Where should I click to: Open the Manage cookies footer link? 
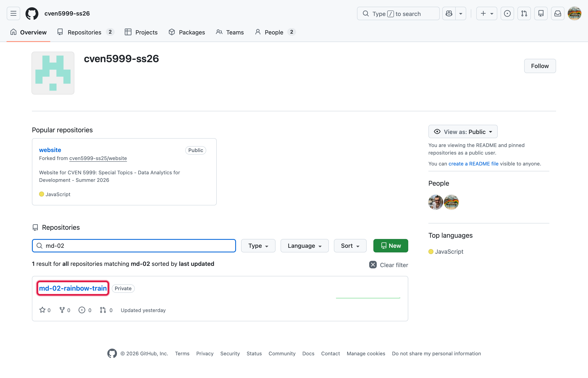366,353
